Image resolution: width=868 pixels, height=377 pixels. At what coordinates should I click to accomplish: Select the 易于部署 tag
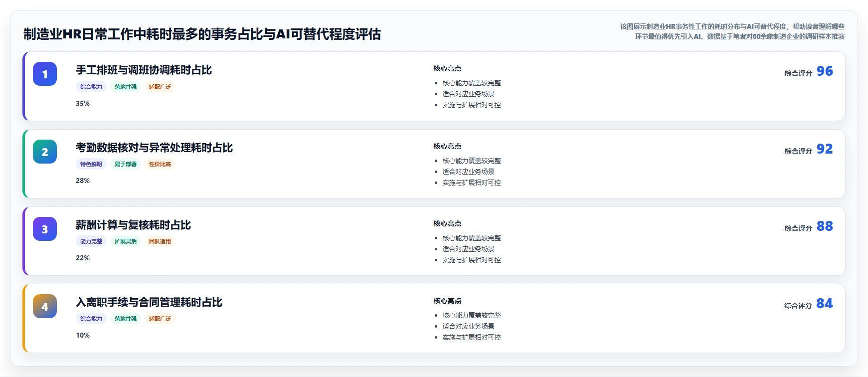point(126,164)
